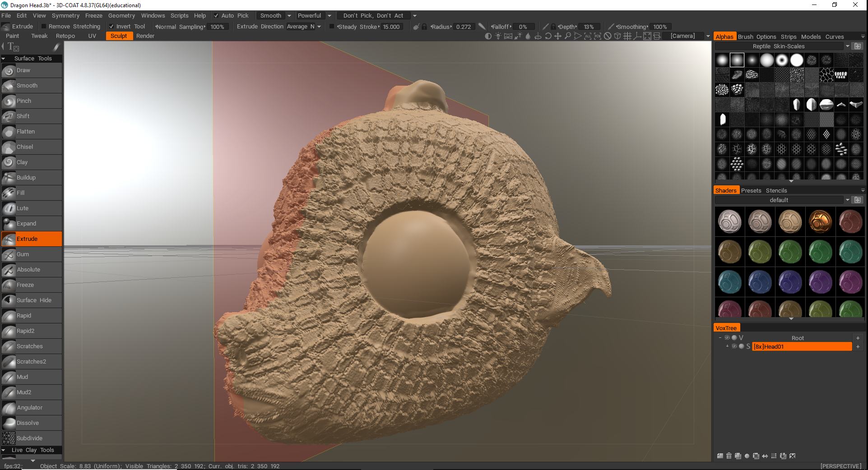The height and width of the screenshot is (470, 868).
Task: Select the Subdivide tool
Action: pos(32,438)
